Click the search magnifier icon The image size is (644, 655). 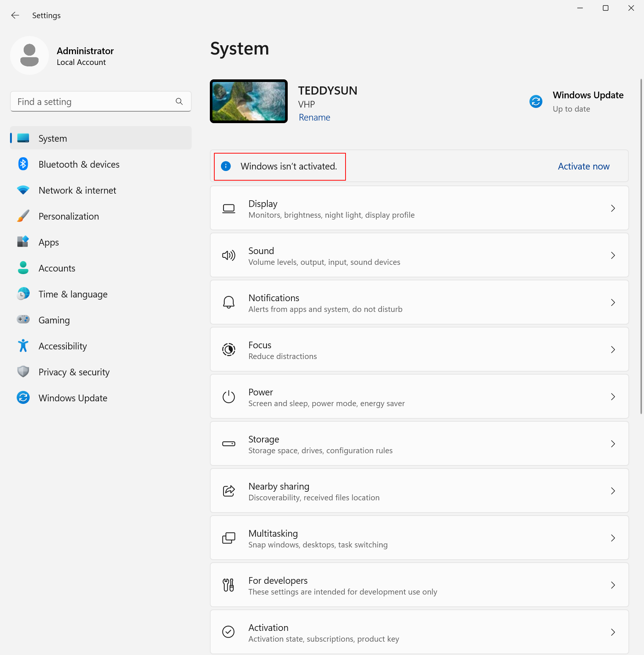pos(179,101)
